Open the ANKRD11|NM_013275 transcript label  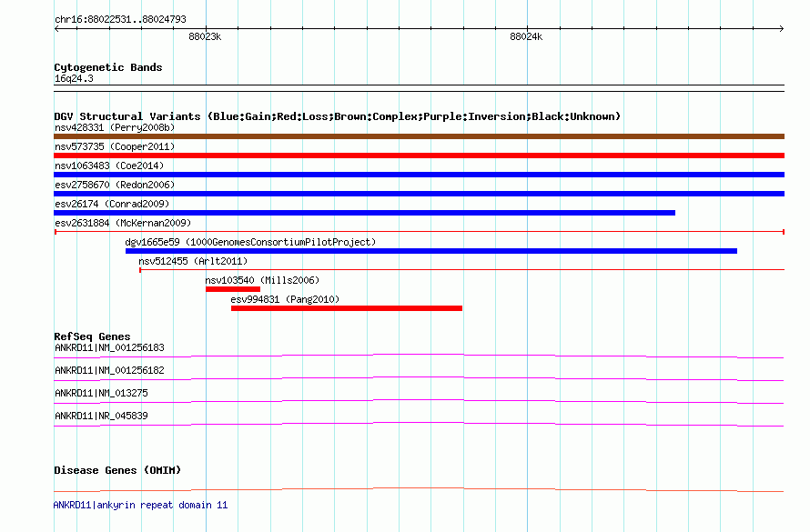[101, 393]
